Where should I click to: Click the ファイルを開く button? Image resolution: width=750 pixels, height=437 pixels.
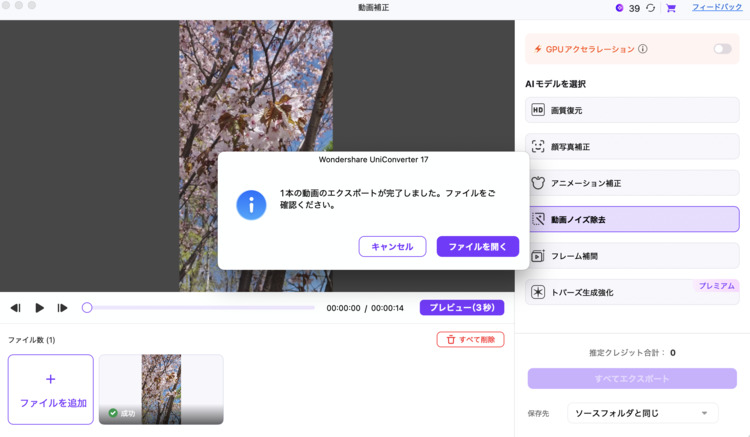(x=477, y=246)
